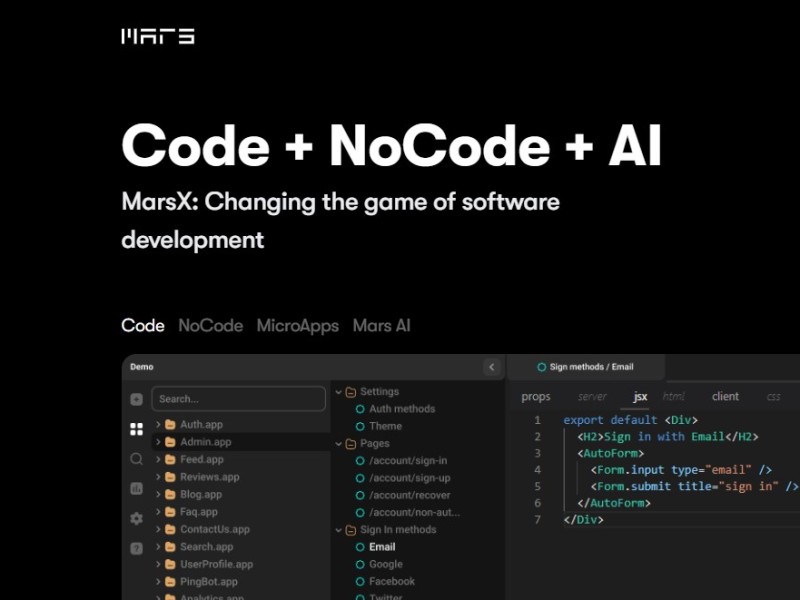800x600 pixels.
Task: Click the Feed.app folder icon
Action: (x=170, y=459)
